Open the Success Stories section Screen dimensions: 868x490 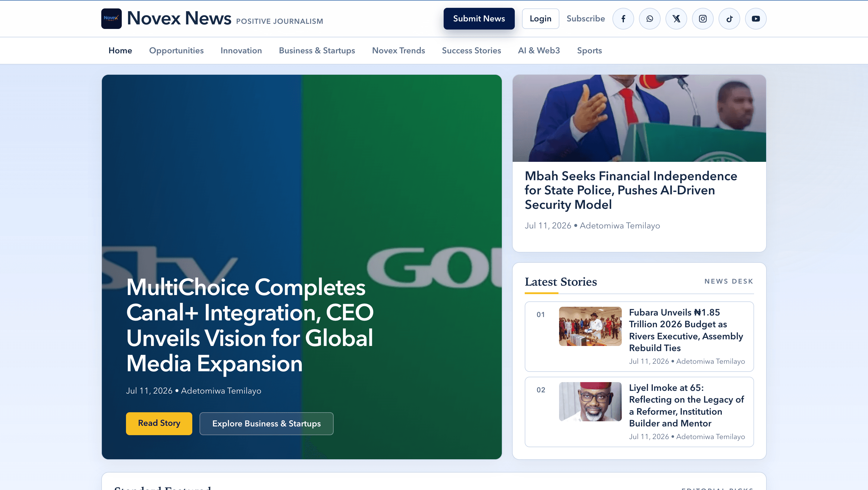[471, 51]
